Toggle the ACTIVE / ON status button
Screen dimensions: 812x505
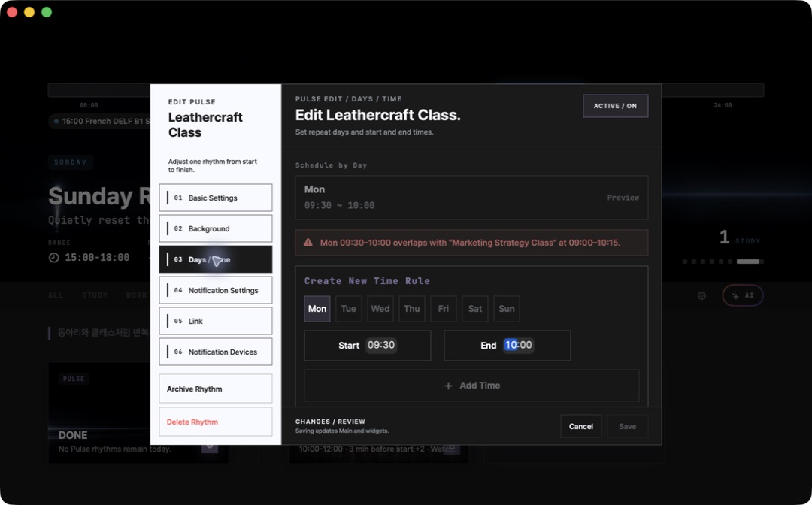(615, 106)
